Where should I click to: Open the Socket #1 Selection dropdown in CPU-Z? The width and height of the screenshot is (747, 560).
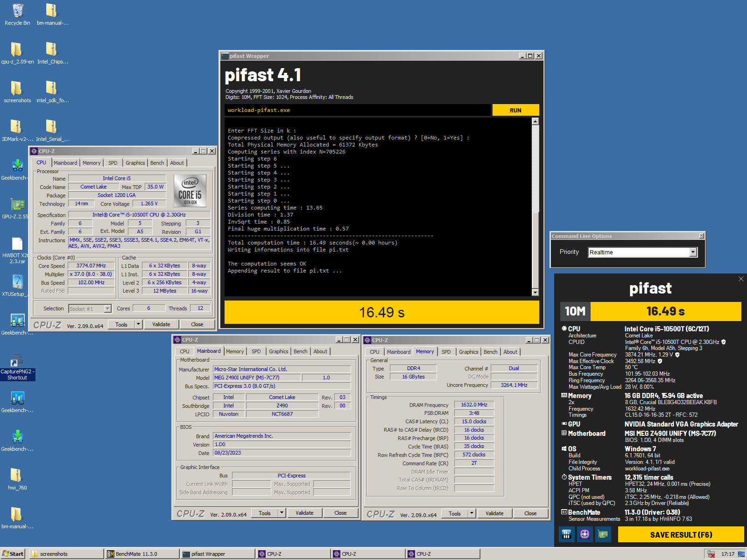coord(108,308)
